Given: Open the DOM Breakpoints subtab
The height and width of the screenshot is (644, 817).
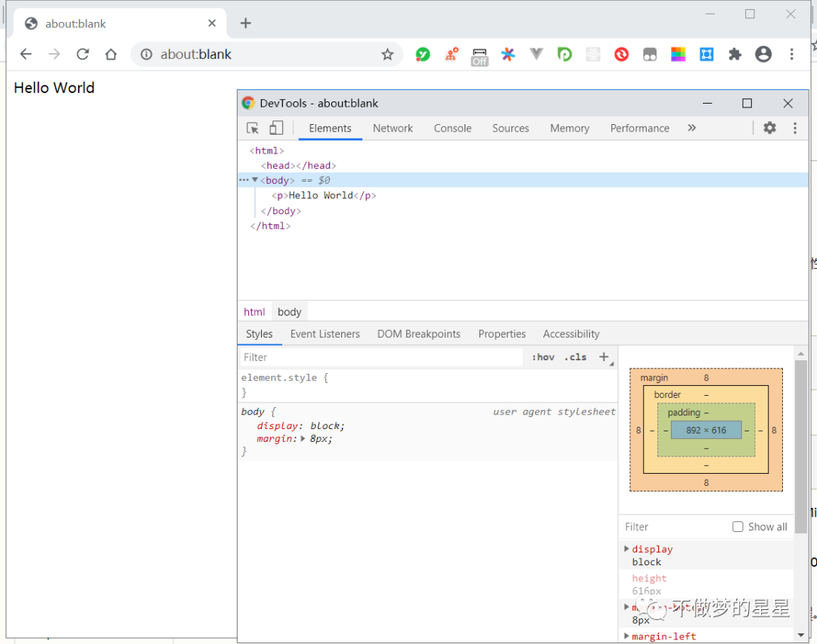Looking at the screenshot, I should (419, 334).
